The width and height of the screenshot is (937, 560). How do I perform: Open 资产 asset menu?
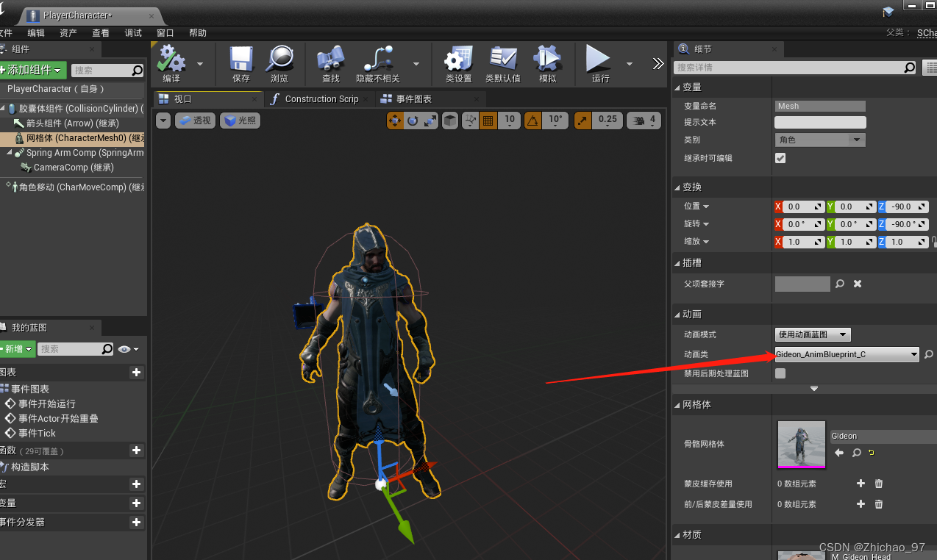(x=68, y=33)
